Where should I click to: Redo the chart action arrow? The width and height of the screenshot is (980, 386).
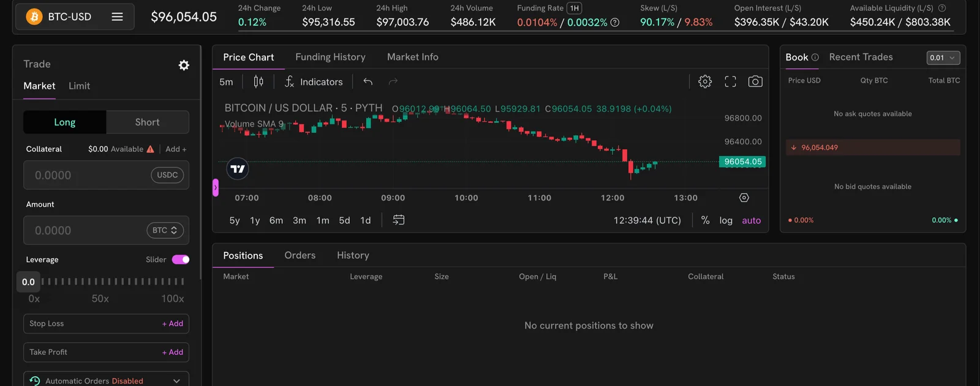pyautogui.click(x=393, y=81)
